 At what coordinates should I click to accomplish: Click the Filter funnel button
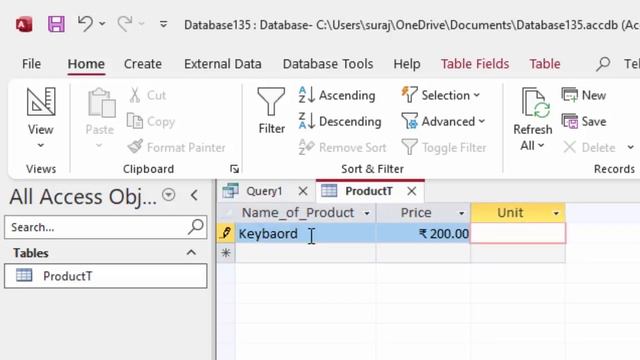pyautogui.click(x=271, y=110)
